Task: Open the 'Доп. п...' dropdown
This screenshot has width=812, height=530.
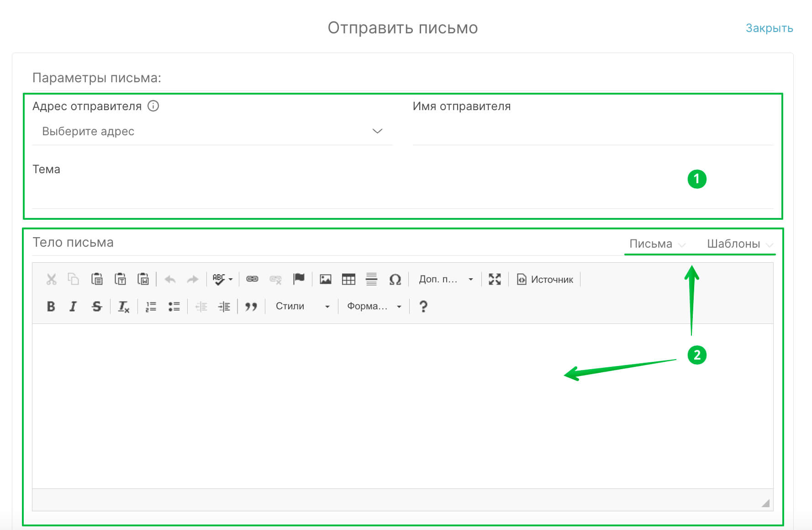Action: point(446,279)
